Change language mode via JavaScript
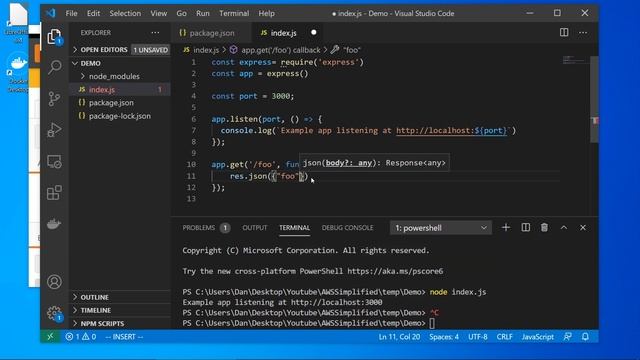Screen dimensions: 640x360 pyautogui.click(x=538, y=337)
